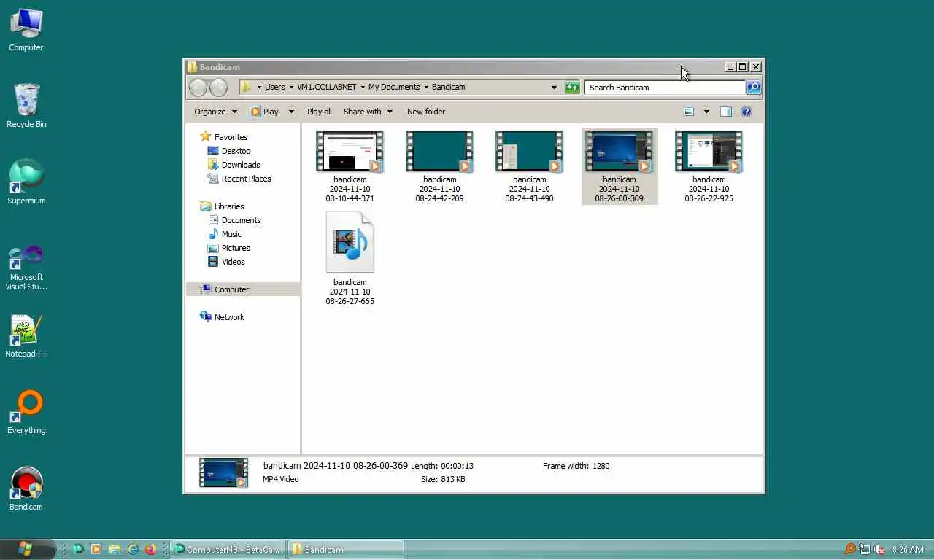Click the Length value in details pane
This screenshot has width=934, height=560.
pos(458,466)
